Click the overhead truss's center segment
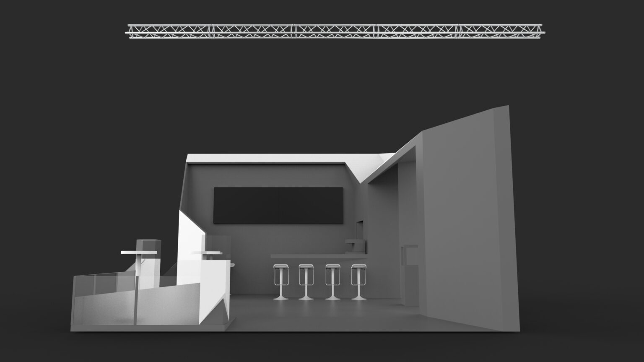This screenshot has height=362, width=644. click(336, 31)
